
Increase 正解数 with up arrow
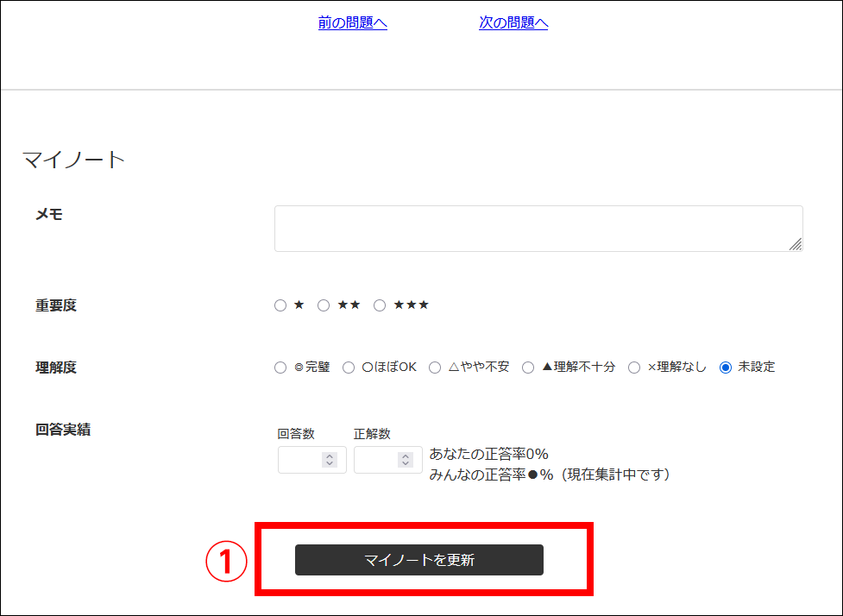(x=406, y=456)
